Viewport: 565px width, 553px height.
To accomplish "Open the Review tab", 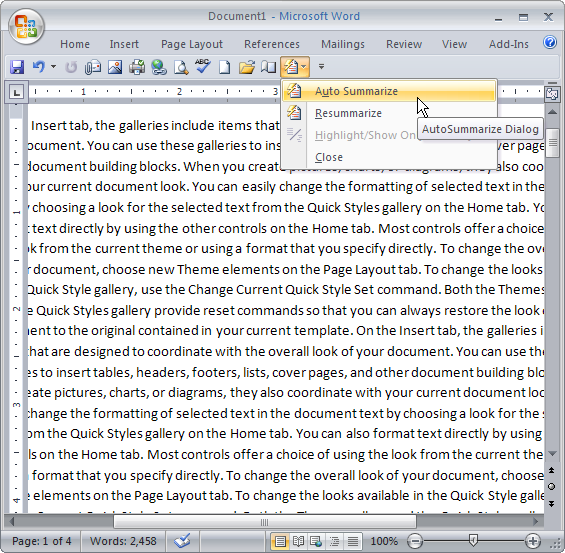I will pos(404,44).
